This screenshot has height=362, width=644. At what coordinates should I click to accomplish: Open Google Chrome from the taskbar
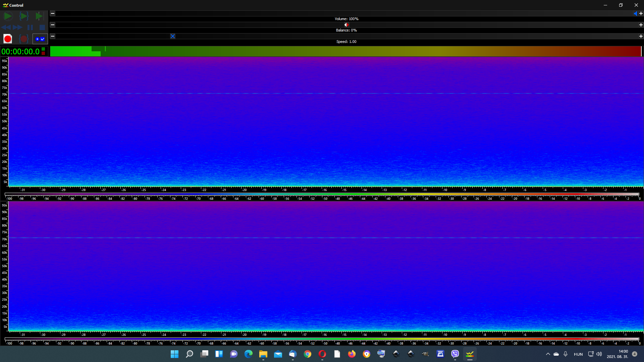click(308, 354)
